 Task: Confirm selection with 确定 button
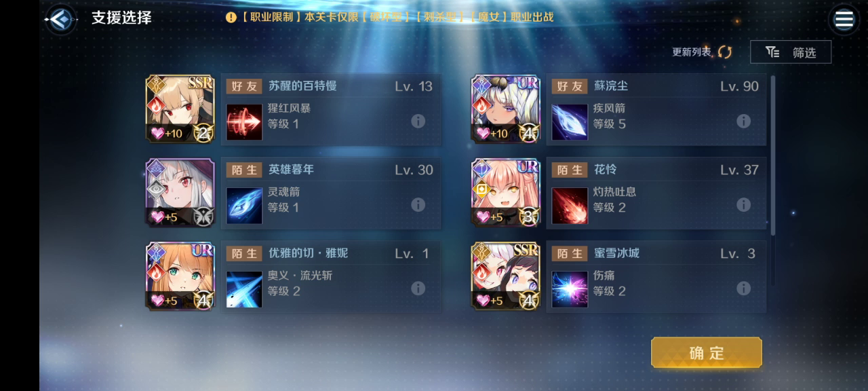click(x=707, y=353)
